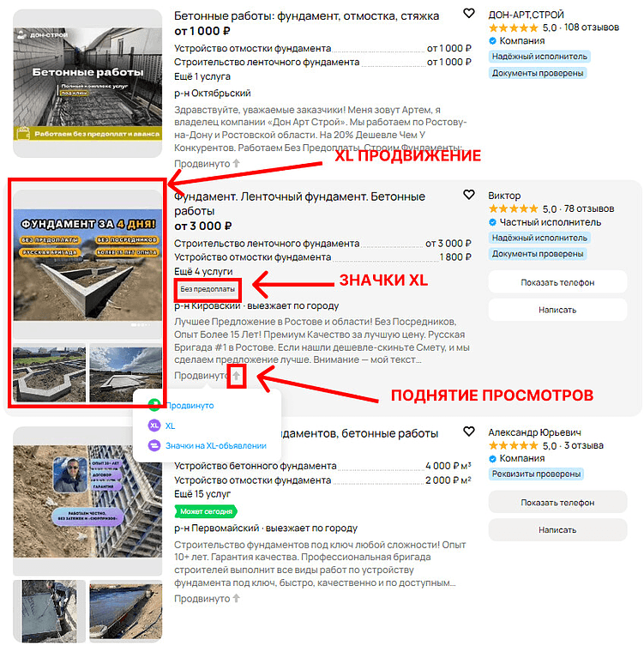Click Показать телефон for Виктор
Screen dimensions: 644x652
coord(557,282)
